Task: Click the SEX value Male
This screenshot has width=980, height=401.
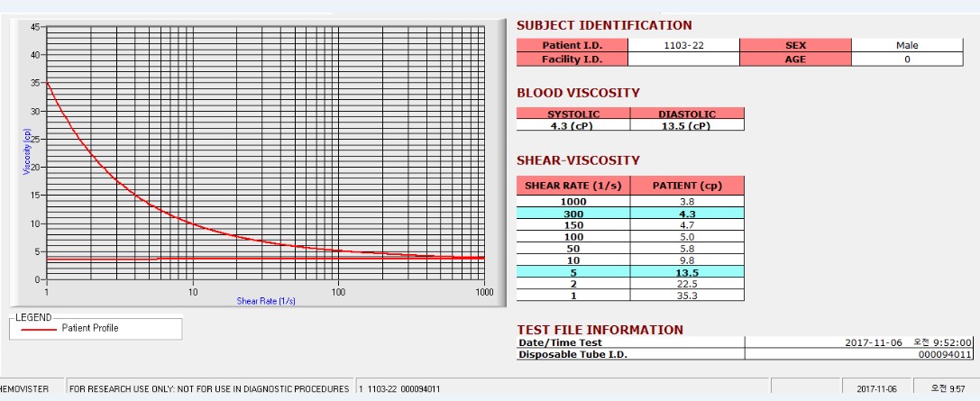Action: [x=907, y=45]
